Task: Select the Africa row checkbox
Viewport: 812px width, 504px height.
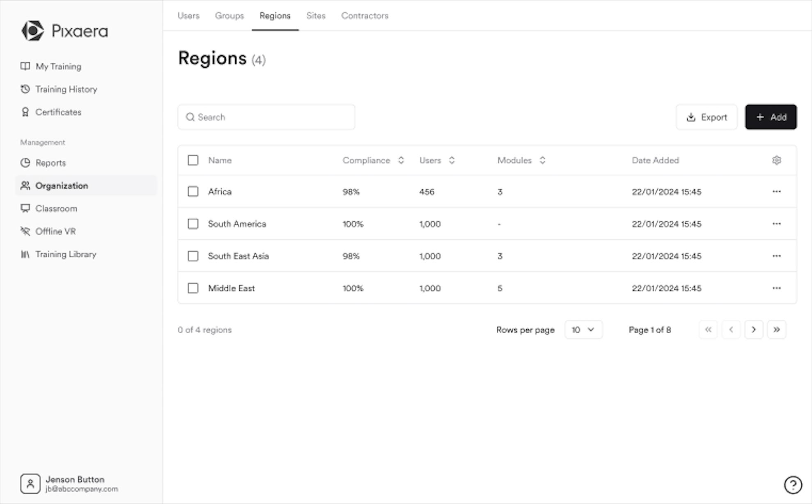Action: tap(193, 191)
